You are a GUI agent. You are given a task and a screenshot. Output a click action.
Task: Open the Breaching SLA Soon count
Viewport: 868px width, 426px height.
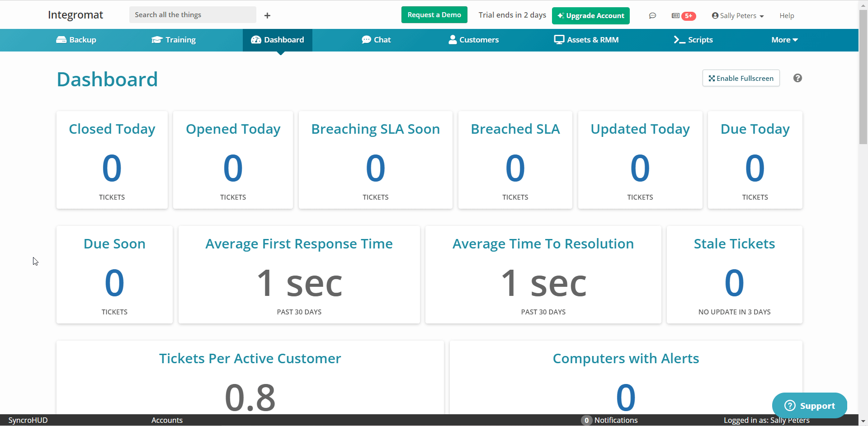pos(375,168)
